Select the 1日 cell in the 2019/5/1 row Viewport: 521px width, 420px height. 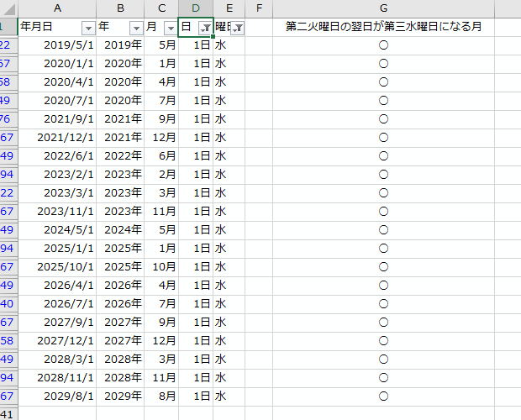coord(196,45)
